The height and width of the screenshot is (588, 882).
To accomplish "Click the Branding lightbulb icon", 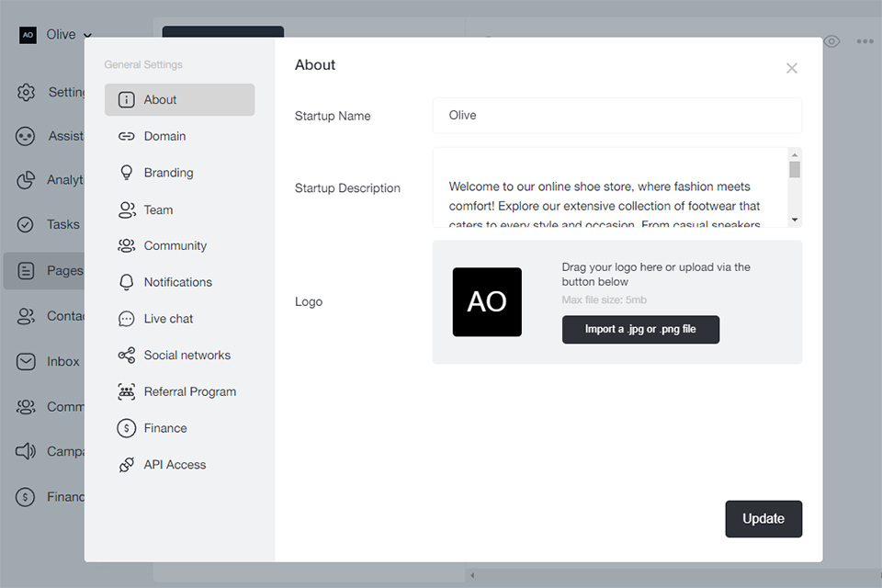I will pos(127,173).
